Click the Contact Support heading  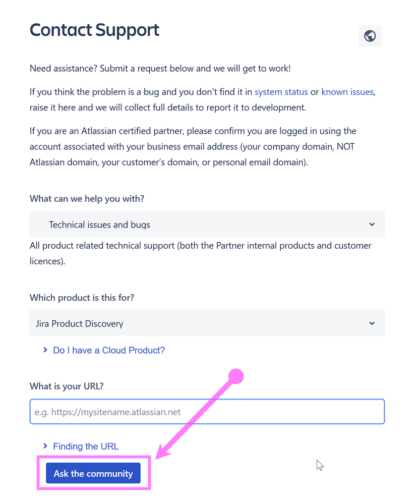[x=94, y=30]
